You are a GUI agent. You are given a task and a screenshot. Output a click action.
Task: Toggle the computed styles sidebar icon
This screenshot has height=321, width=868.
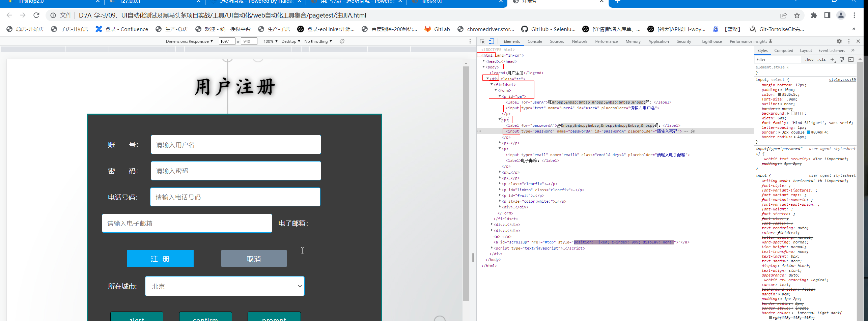(851, 60)
